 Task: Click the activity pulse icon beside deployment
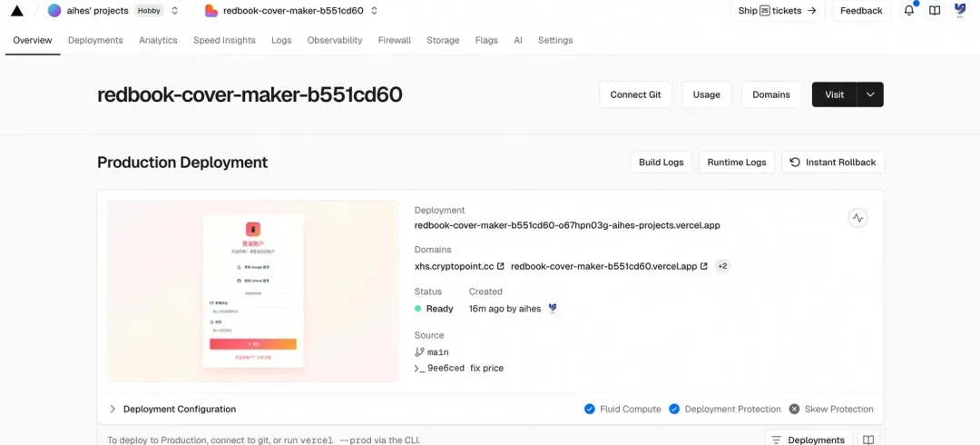click(x=857, y=219)
